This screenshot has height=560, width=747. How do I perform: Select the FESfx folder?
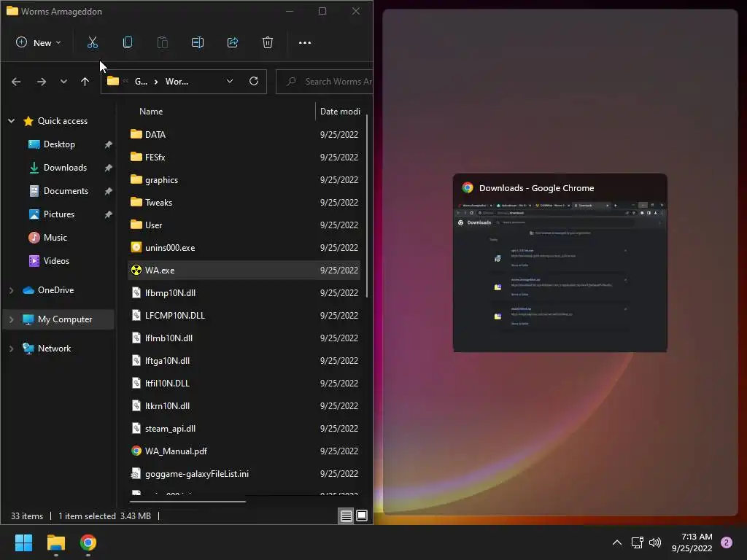(x=155, y=157)
